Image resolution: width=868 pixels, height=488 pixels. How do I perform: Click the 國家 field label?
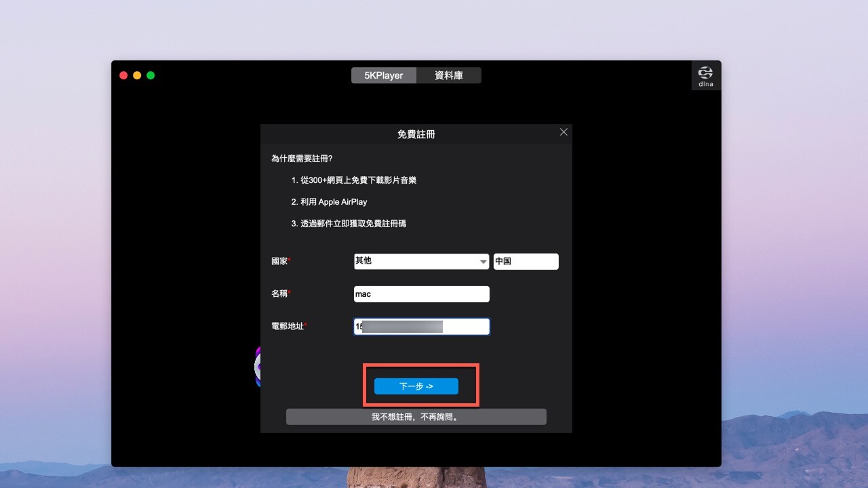click(x=281, y=261)
